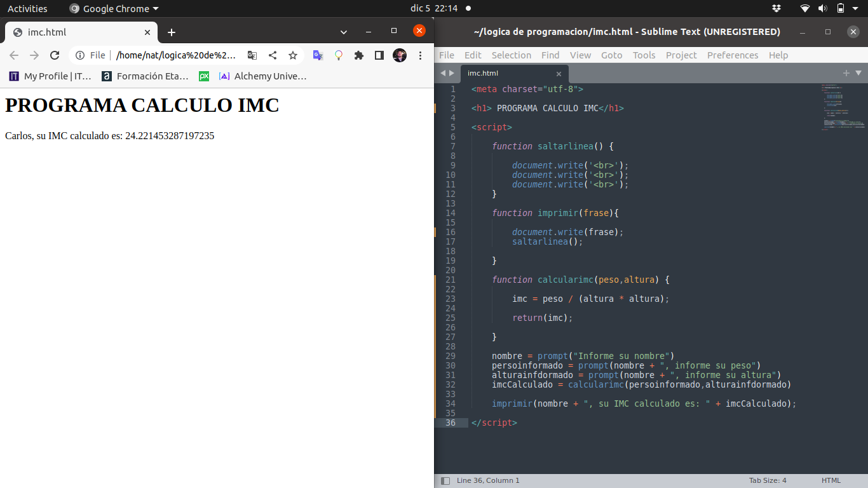Viewport: 868px width, 488px height.
Task: Open Sublime Text File menu
Action: (x=447, y=55)
